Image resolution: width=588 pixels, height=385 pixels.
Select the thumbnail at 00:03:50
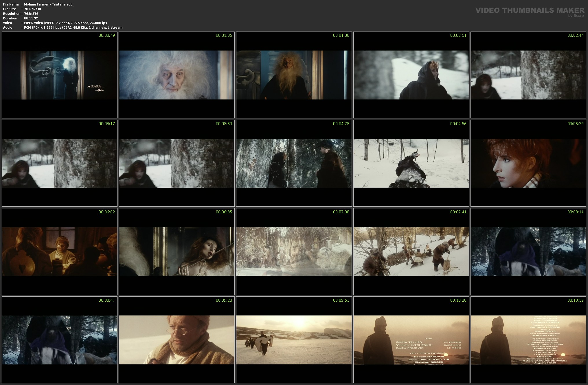point(177,163)
